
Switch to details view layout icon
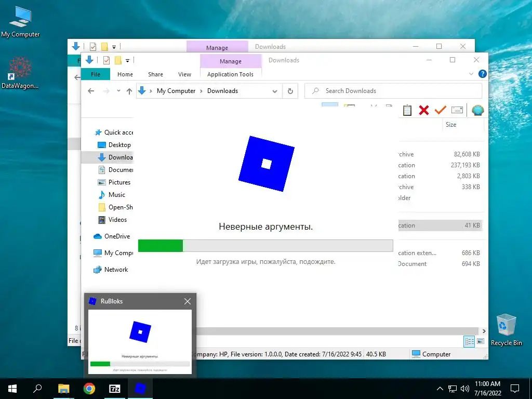[x=469, y=341]
